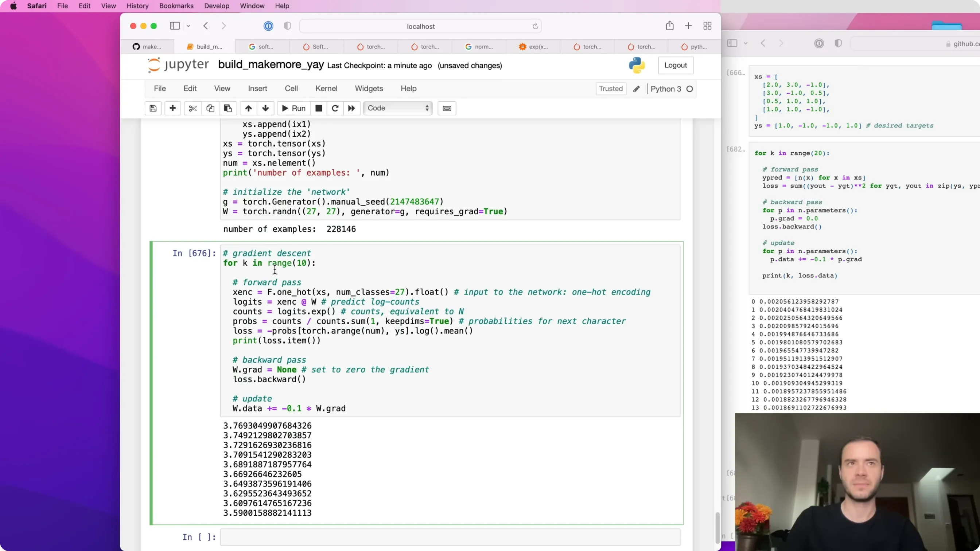Toggle the sidebar in the github Safari window
This screenshot has width=980, height=551.
pos(732,43)
